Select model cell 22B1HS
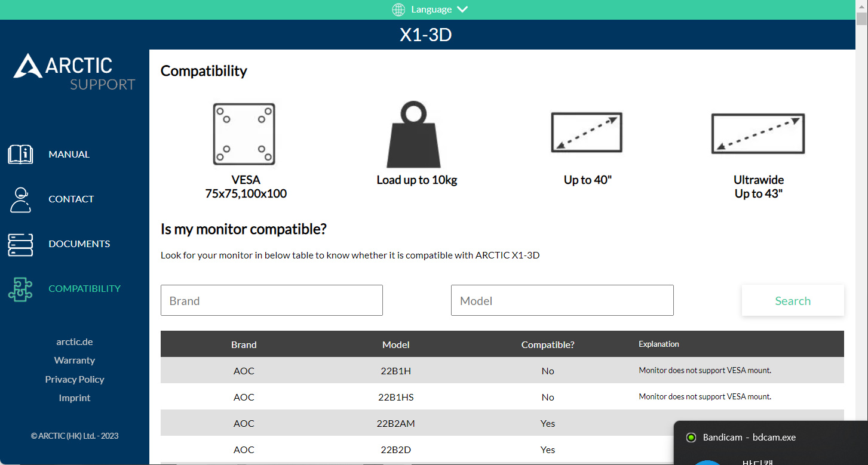The height and width of the screenshot is (465, 868). [396, 397]
